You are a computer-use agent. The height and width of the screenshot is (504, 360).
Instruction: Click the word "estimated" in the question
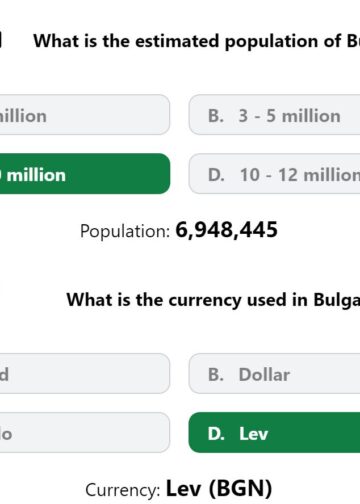[x=177, y=41]
